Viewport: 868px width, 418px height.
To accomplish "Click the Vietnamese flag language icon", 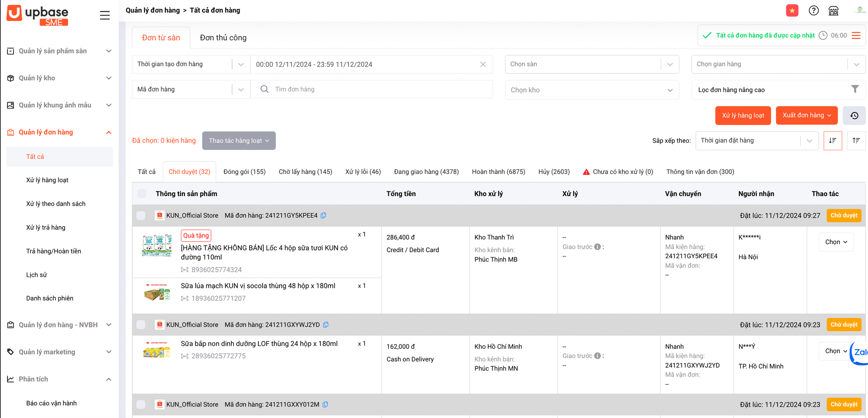I will [x=792, y=10].
